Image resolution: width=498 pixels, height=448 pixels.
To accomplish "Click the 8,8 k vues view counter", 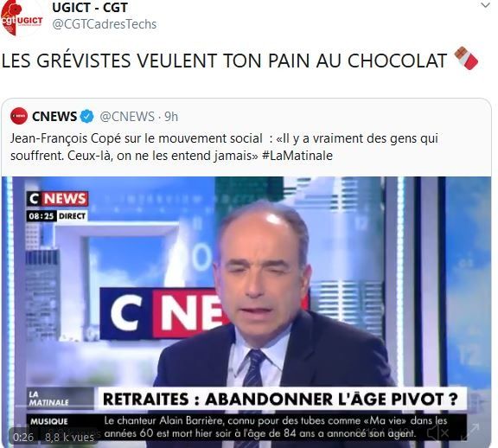I will (69, 438).
